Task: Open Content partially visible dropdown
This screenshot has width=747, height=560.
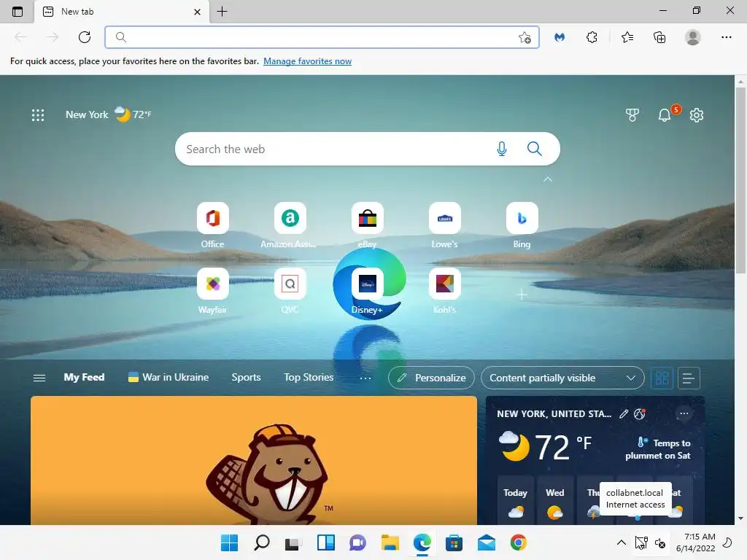Action: point(562,378)
